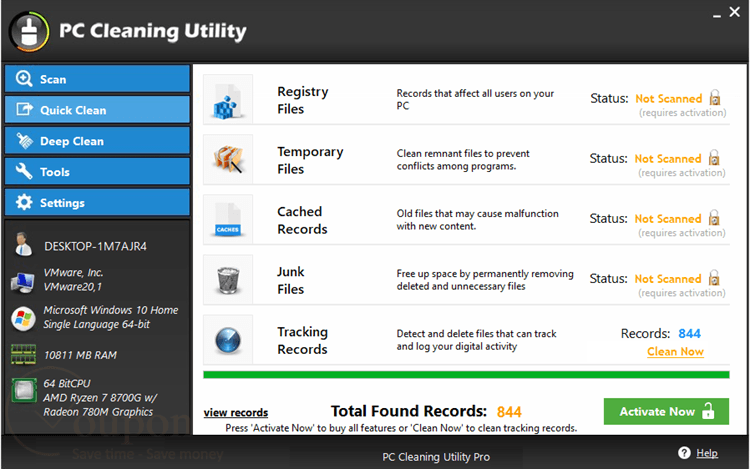Minimize the PC Cleaning Utility window

point(716,14)
